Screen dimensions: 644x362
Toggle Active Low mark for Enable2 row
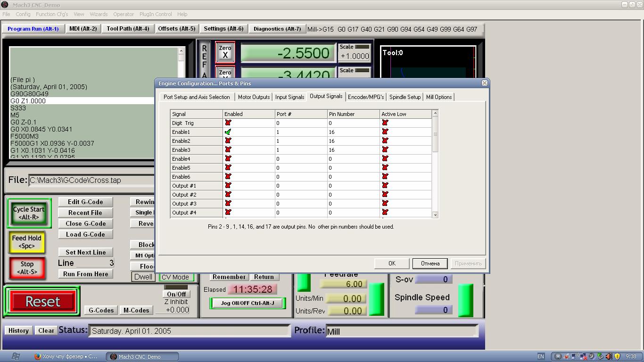(385, 141)
